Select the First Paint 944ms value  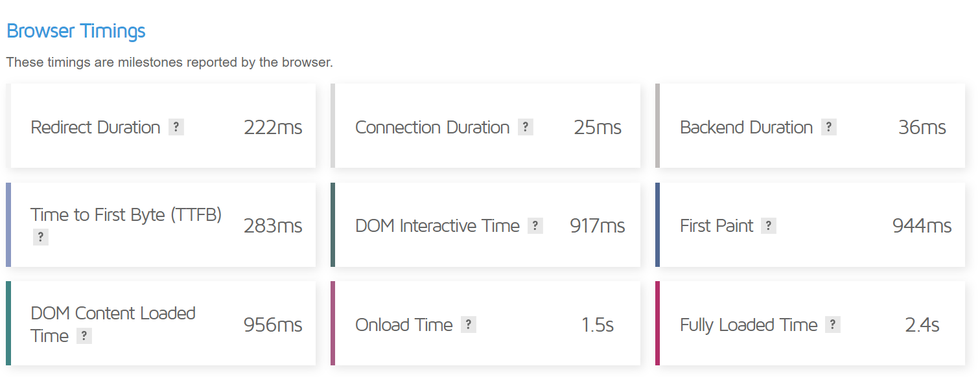click(922, 226)
